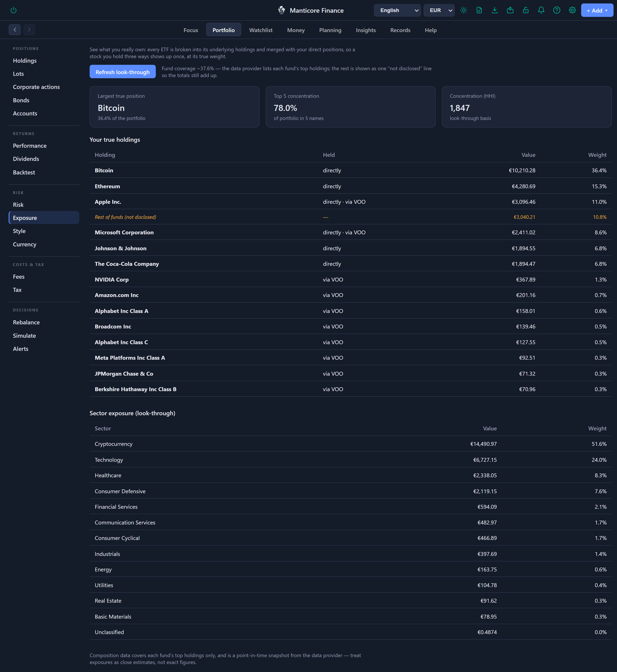The width and height of the screenshot is (617, 672).
Task: Open Lots in sidebar
Action: click(44, 74)
